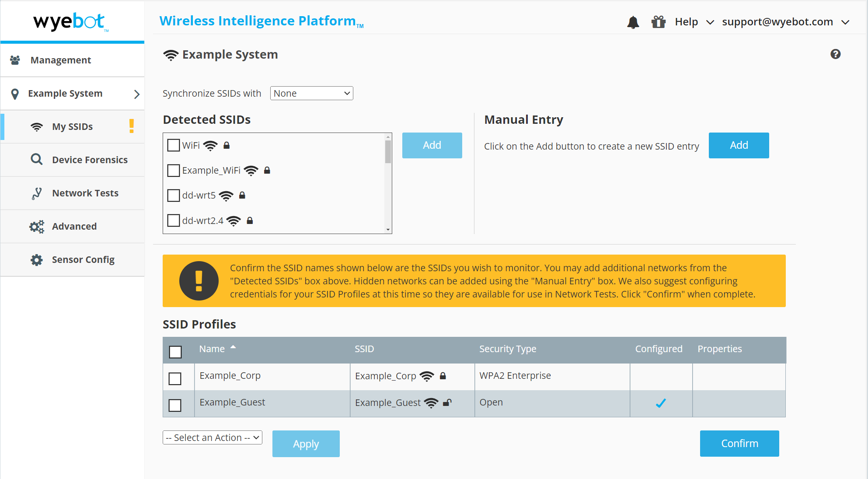Click the Detected SSIDs scroll up arrow
Screen dimensions: 868x479
[388, 136]
